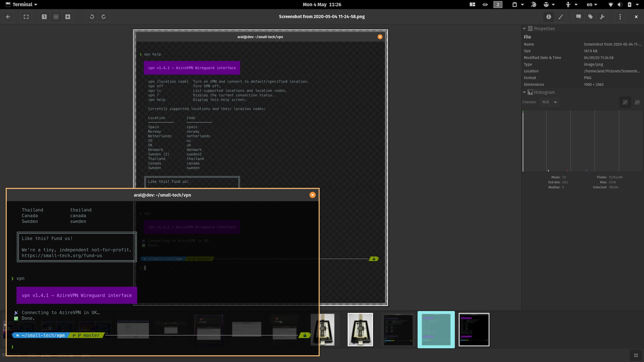Add a comment using the speech bubble icon
644x362 pixels.
[578, 16]
